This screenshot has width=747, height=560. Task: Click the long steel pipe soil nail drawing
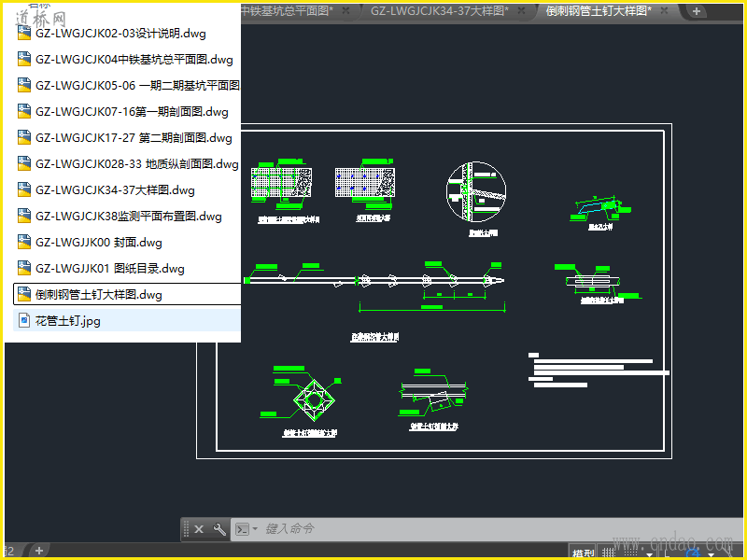point(374,281)
